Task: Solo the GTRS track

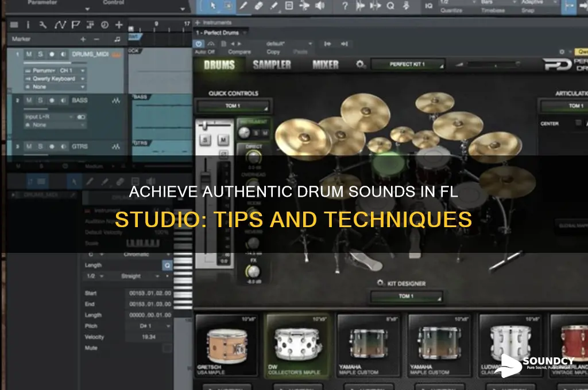Action: 40,146
